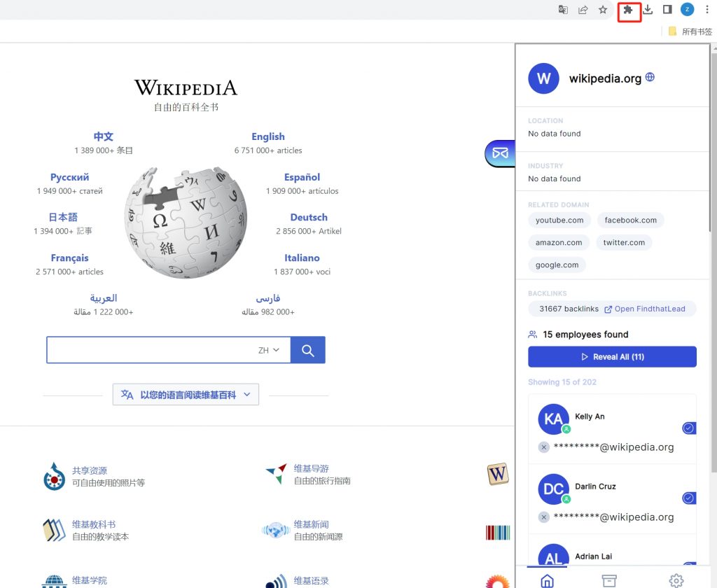This screenshot has height=588, width=717.
Task: Open the English Wikipedia link
Action: coord(268,136)
